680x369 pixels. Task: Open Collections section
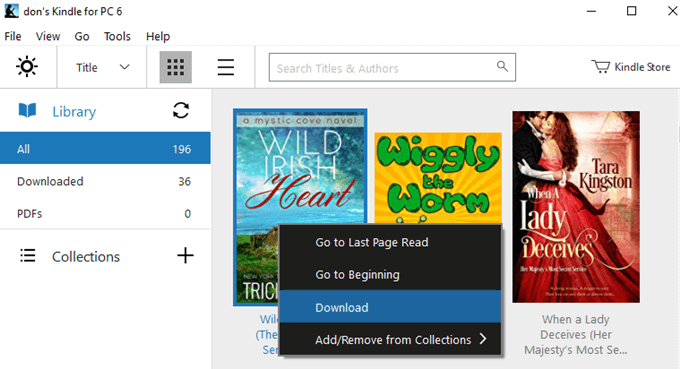click(86, 257)
